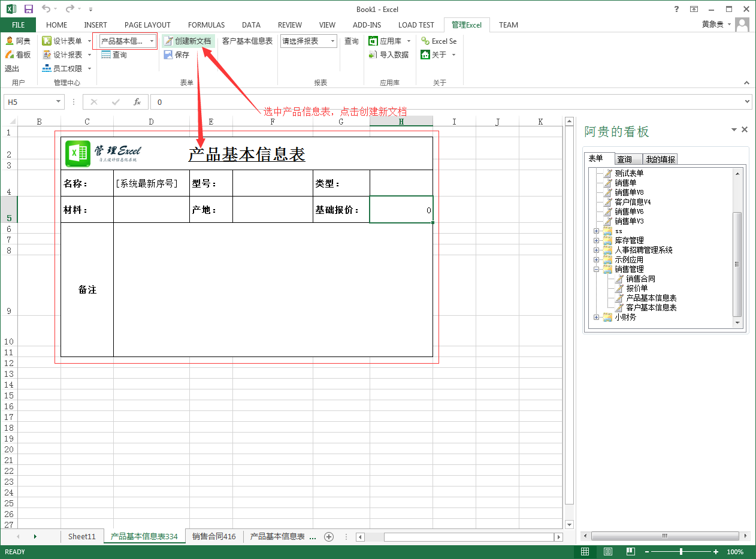
Task: Open 员工权限 permissions menu
Action: point(66,68)
